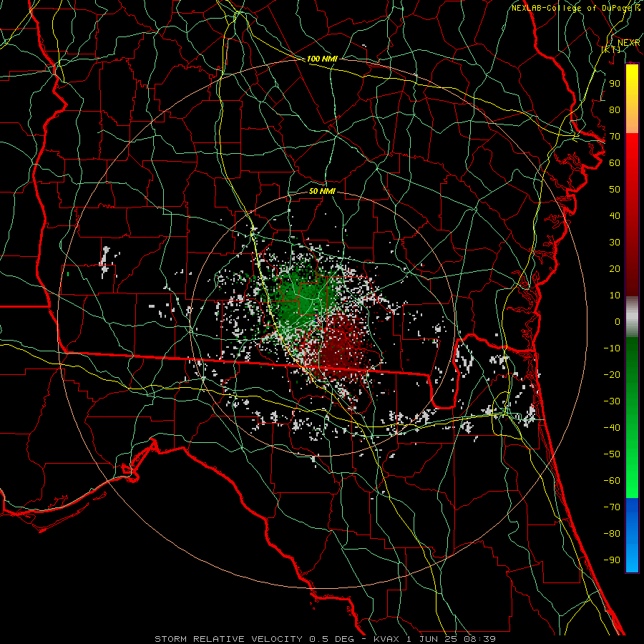Click the 60 value on velocity scale
The image size is (644, 644).
615,162
